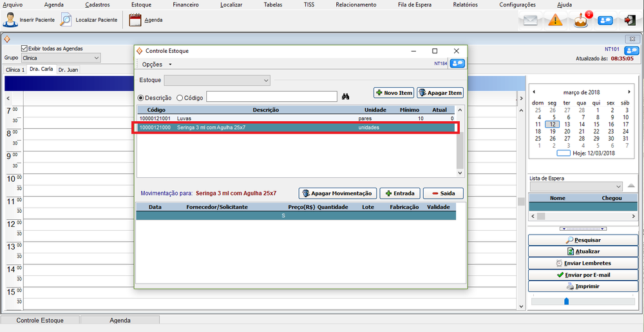Switch to the Dr. Juan tab
The width and height of the screenshot is (644, 332).
68,70
